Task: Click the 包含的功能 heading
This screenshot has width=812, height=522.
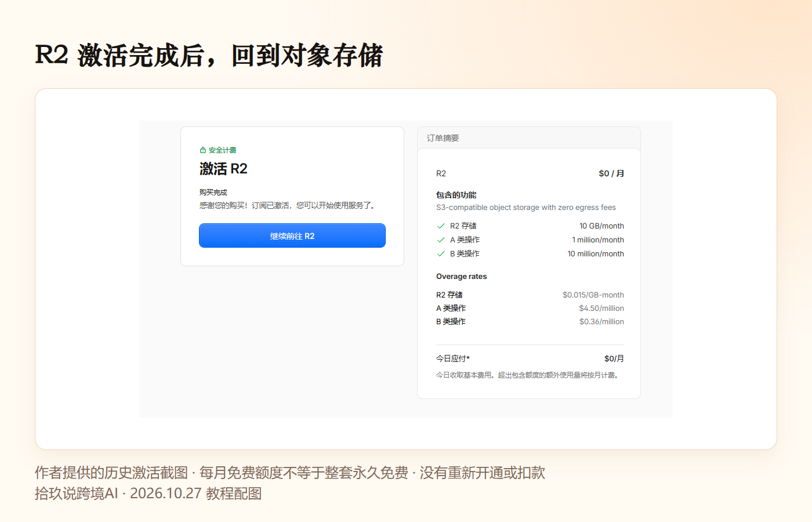Action: (x=456, y=195)
